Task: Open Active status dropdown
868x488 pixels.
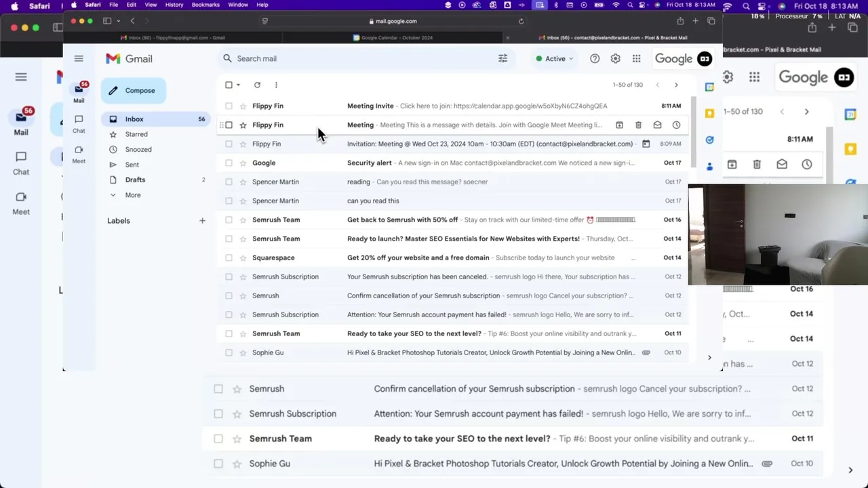Action: click(555, 59)
